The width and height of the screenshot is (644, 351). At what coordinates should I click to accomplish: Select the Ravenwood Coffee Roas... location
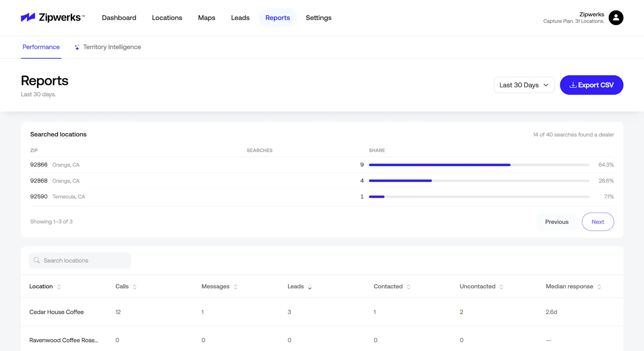click(64, 340)
